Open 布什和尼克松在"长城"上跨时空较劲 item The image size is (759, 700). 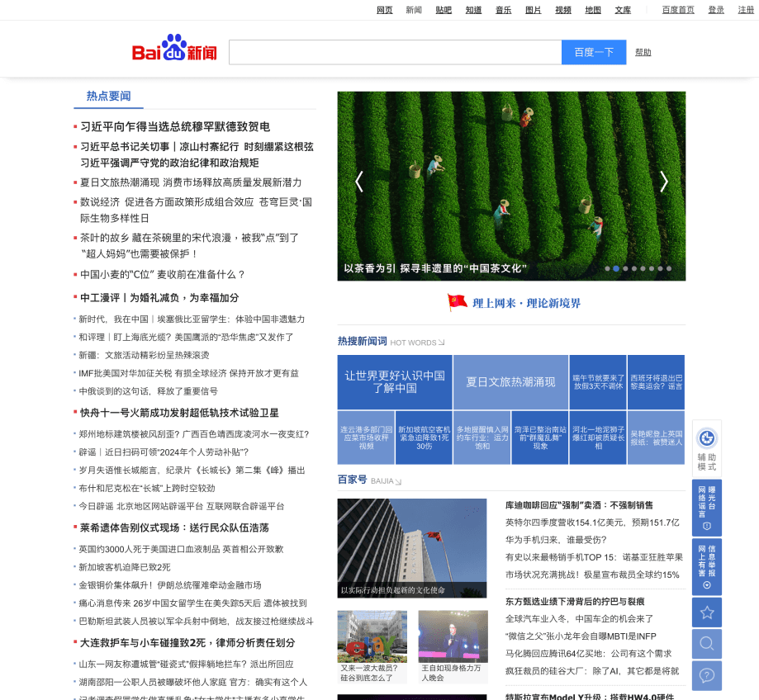tap(147, 488)
